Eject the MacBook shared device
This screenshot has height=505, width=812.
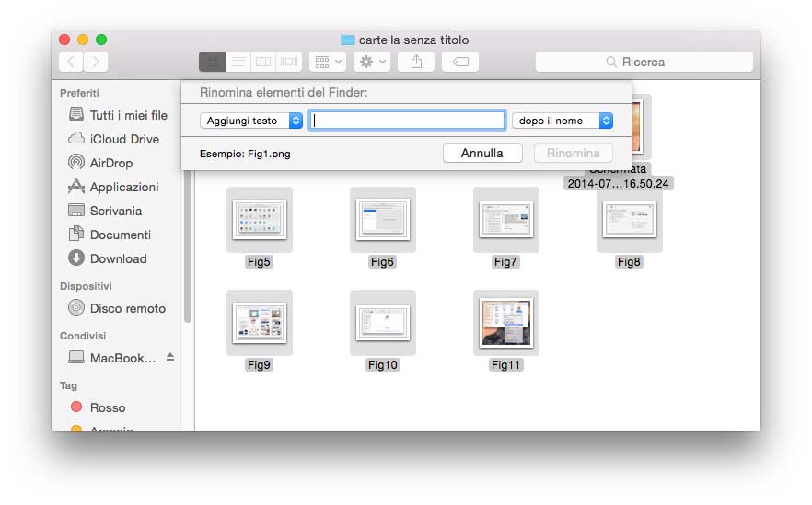point(170,357)
